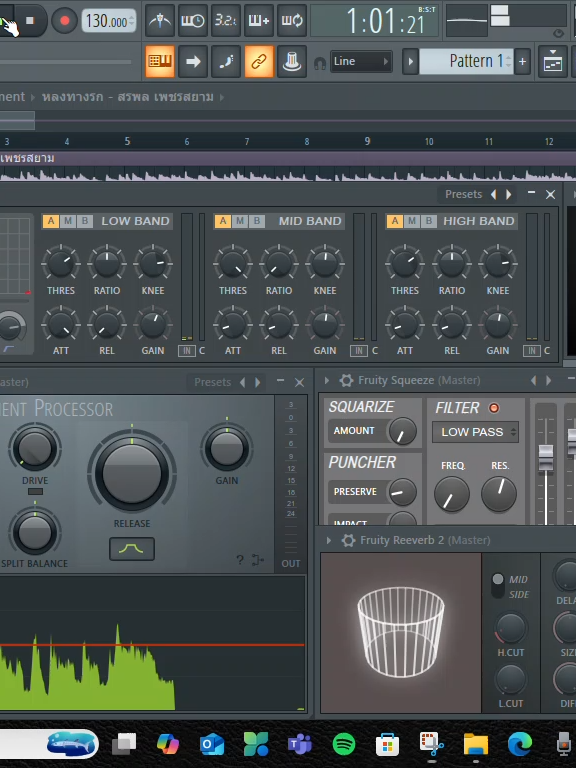576x768 pixels.
Task: Click the DRIVE indicator LED under knob
Action: [x=35, y=491]
